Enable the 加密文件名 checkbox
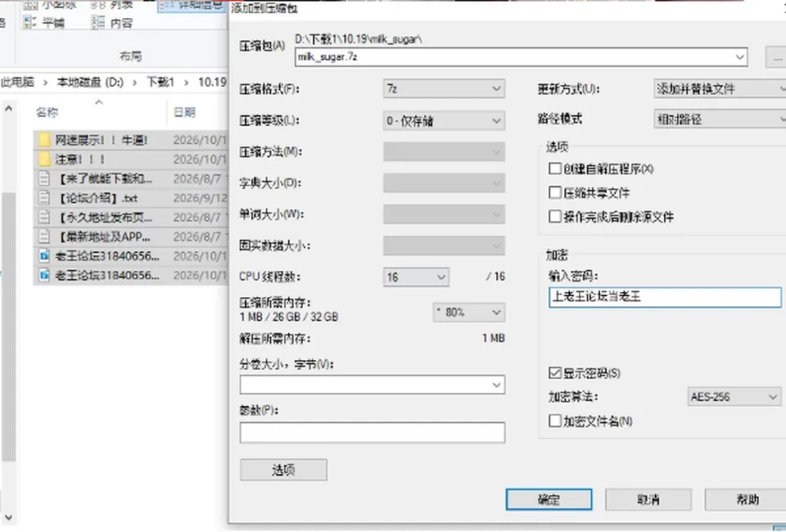This screenshot has height=532, width=786. pyautogui.click(x=555, y=421)
